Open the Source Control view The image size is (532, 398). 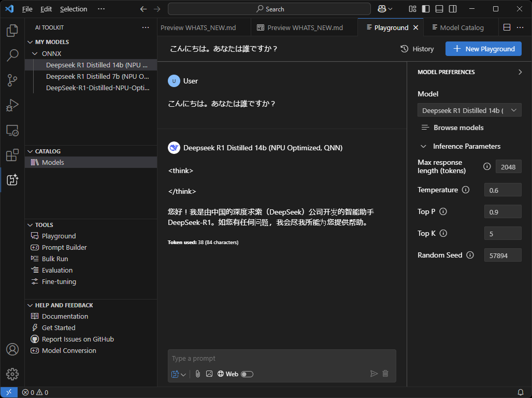coord(12,80)
